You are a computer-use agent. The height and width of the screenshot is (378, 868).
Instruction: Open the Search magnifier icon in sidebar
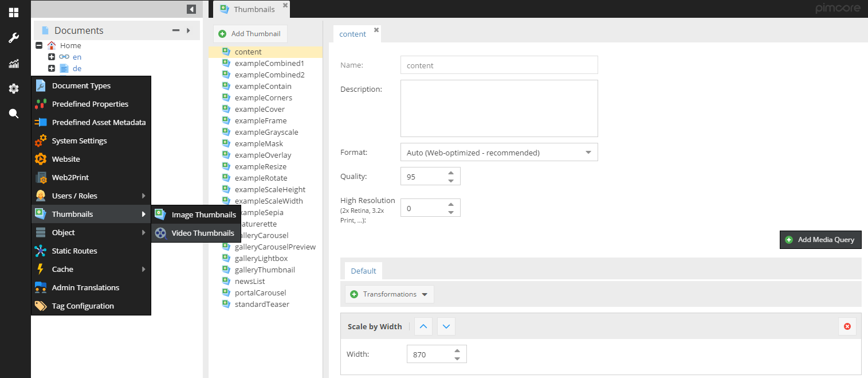pos(14,114)
